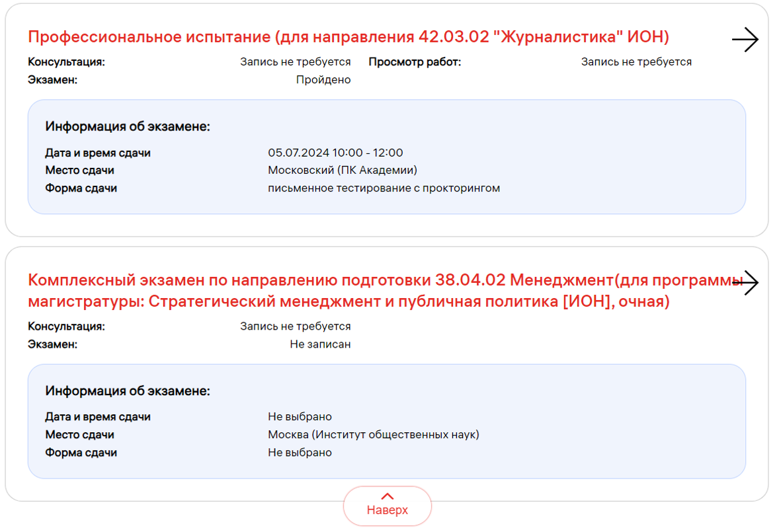Click Запись не требуется for Консультация in Журналистика card
The height and width of the screenshot is (532, 775).
tap(295, 62)
